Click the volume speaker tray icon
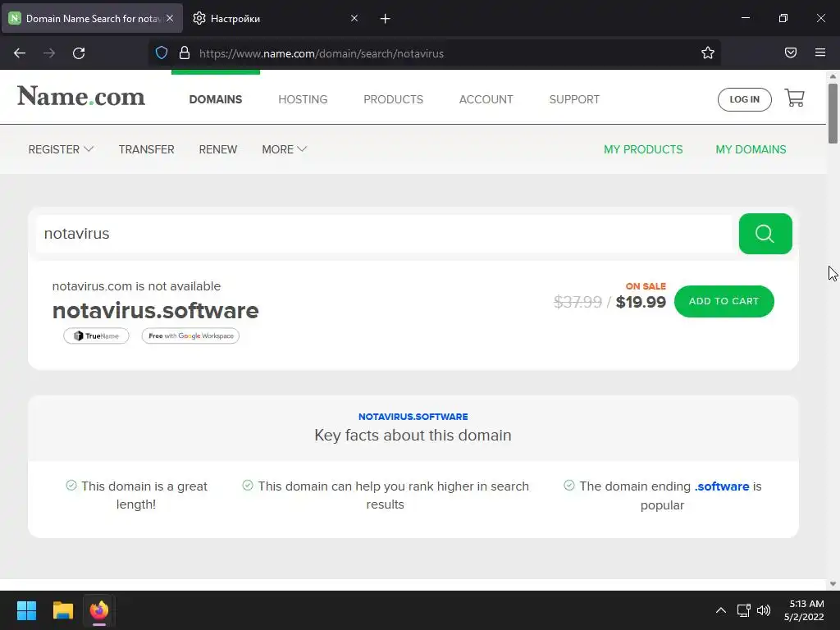The height and width of the screenshot is (630, 840). [764, 610]
